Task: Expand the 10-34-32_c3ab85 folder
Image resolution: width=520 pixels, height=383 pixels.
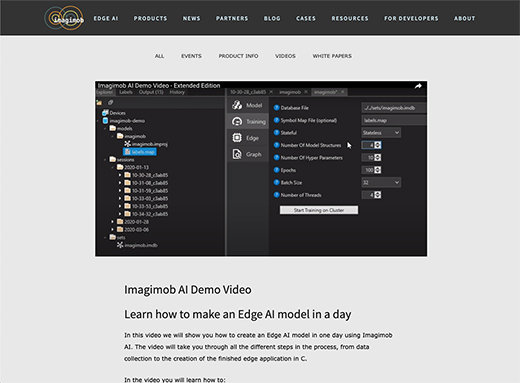Action: point(120,214)
